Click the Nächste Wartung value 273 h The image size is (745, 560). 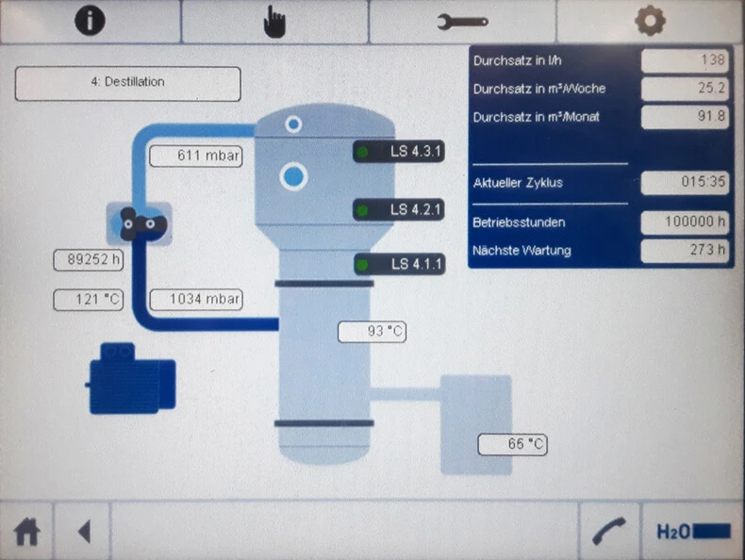(x=685, y=251)
